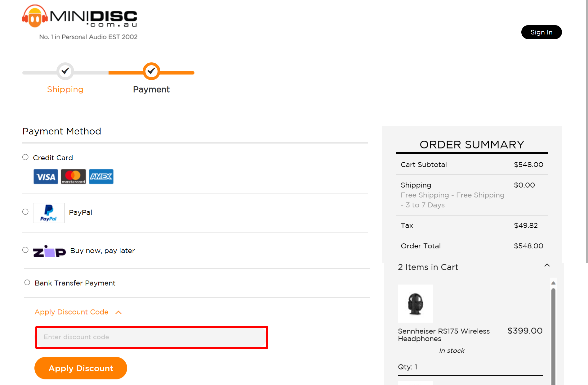
Task: Click the Zip payment logo
Action: (49, 251)
